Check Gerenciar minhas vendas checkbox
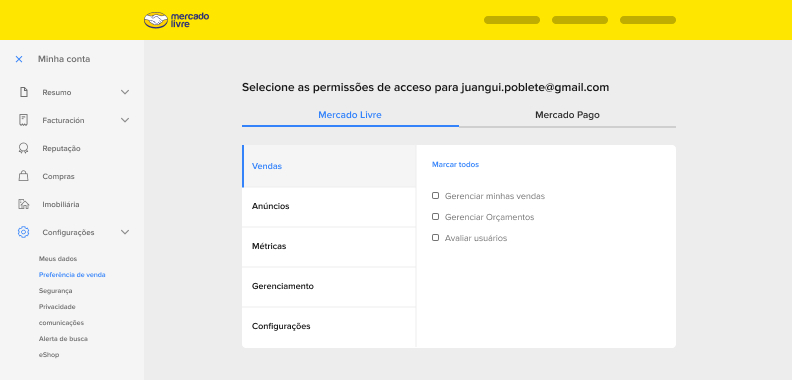The height and width of the screenshot is (380, 792). pos(435,196)
